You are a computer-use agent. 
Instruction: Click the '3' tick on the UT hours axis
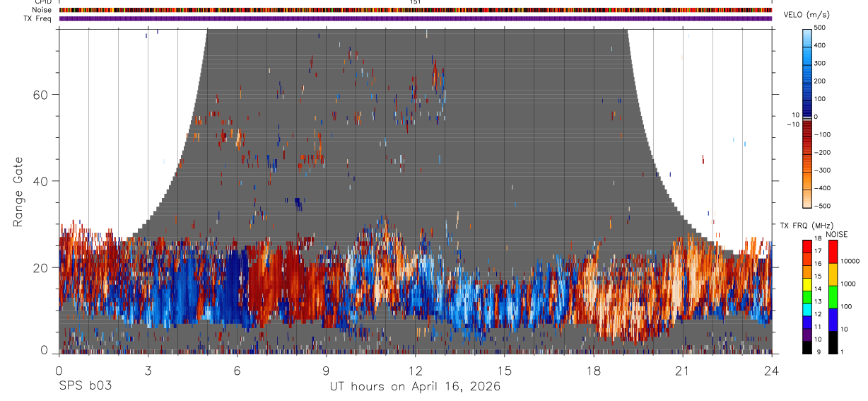pyautogui.click(x=148, y=370)
